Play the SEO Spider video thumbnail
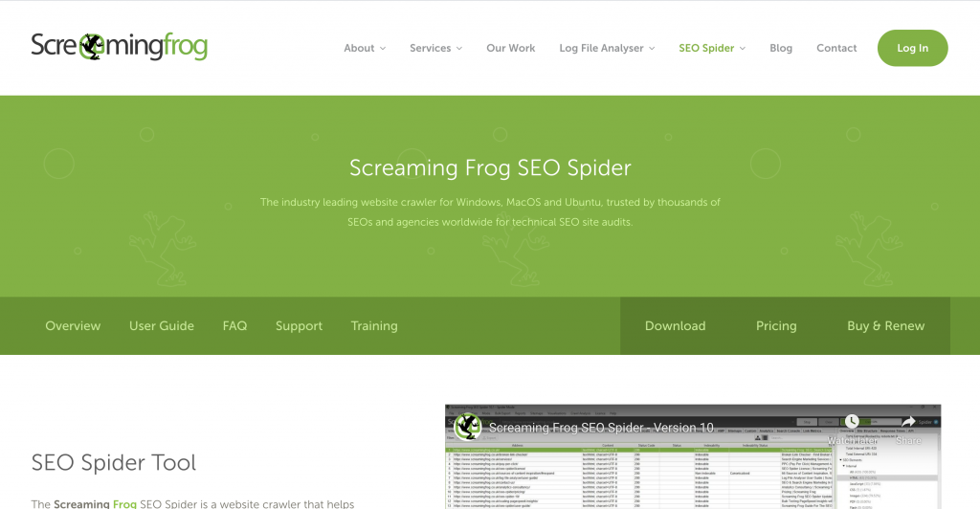This screenshot has height=509, width=980. [693, 456]
